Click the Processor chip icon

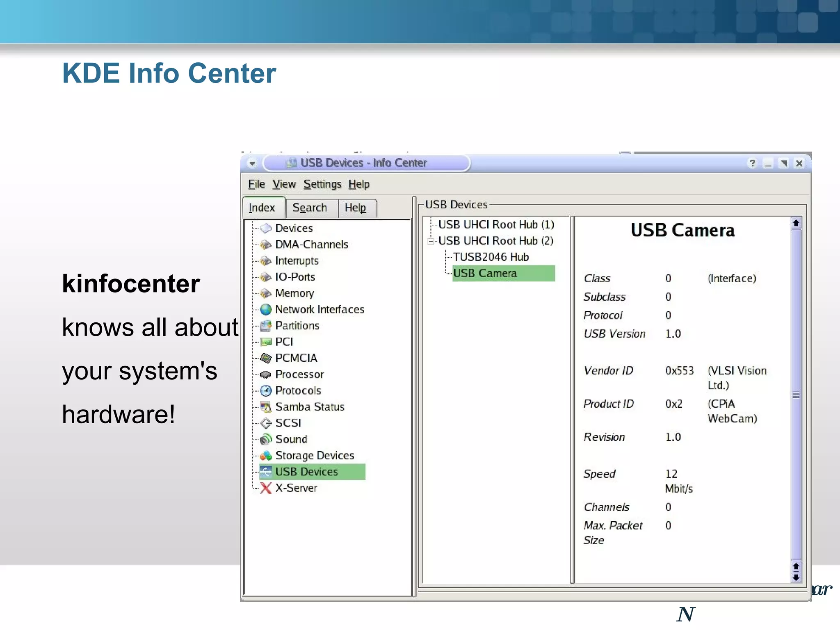pyautogui.click(x=266, y=374)
